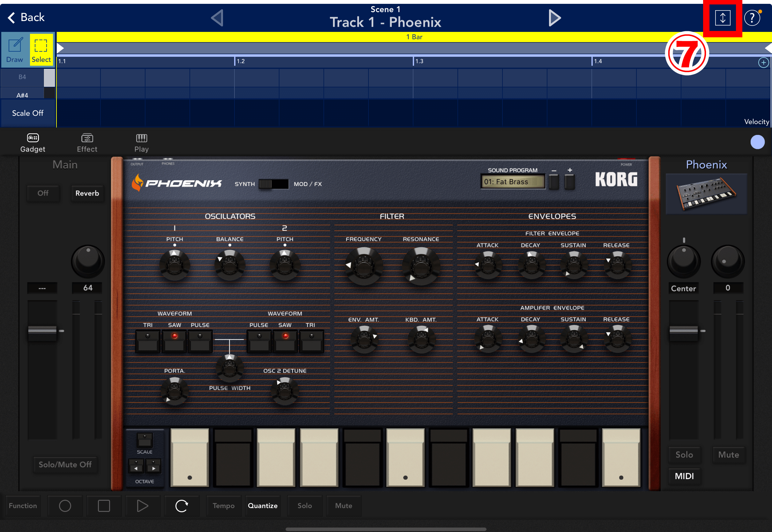Screen dimensions: 772x532
Task: Click the filter FREQUENCY knob
Action: click(x=364, y=266)
